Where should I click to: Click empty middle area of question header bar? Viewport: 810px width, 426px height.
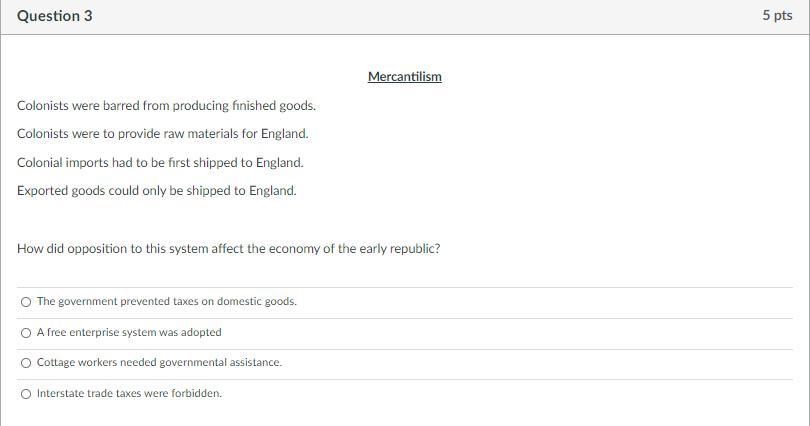[400, 16]
